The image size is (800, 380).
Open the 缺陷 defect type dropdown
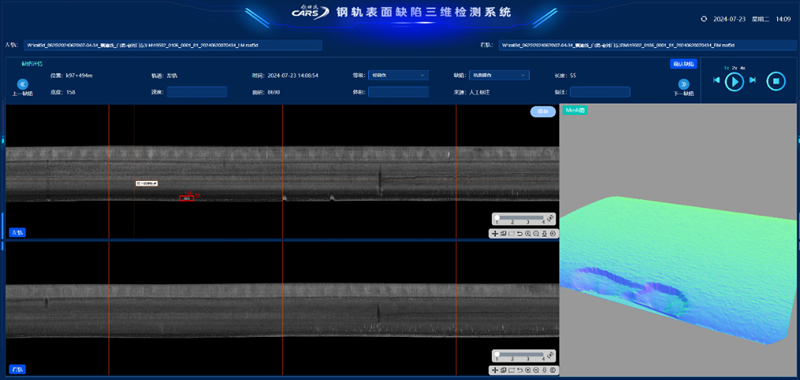[x=499, y=75]
